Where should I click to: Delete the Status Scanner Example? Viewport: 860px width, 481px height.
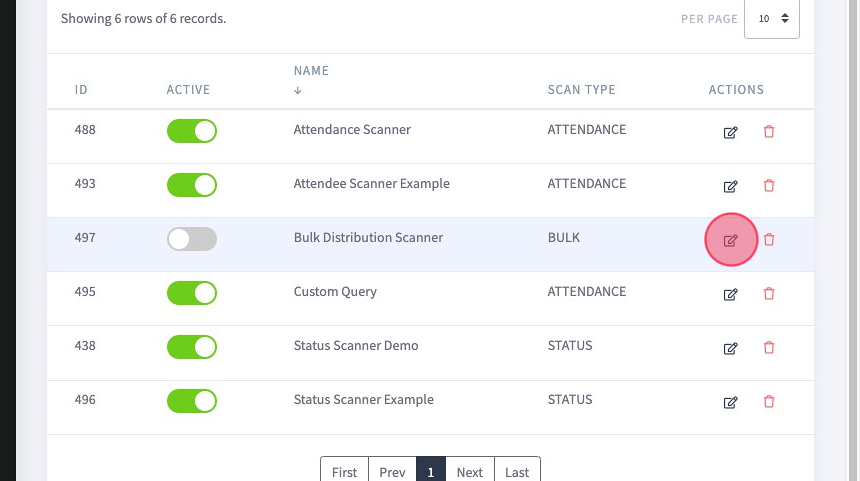click(x=769, y=401)
